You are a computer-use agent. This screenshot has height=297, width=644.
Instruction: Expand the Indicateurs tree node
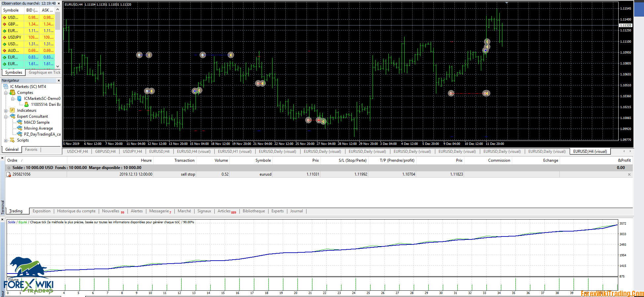6,111
